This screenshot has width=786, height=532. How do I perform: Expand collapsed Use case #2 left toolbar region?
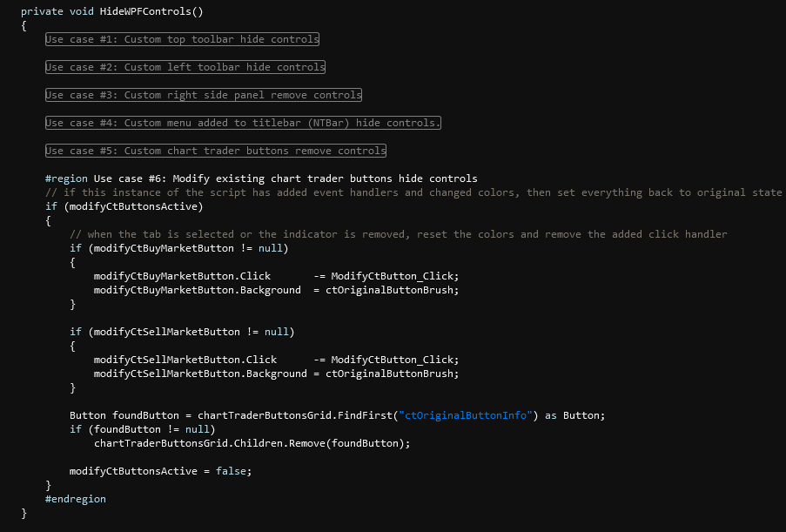[x=185, y=67]
